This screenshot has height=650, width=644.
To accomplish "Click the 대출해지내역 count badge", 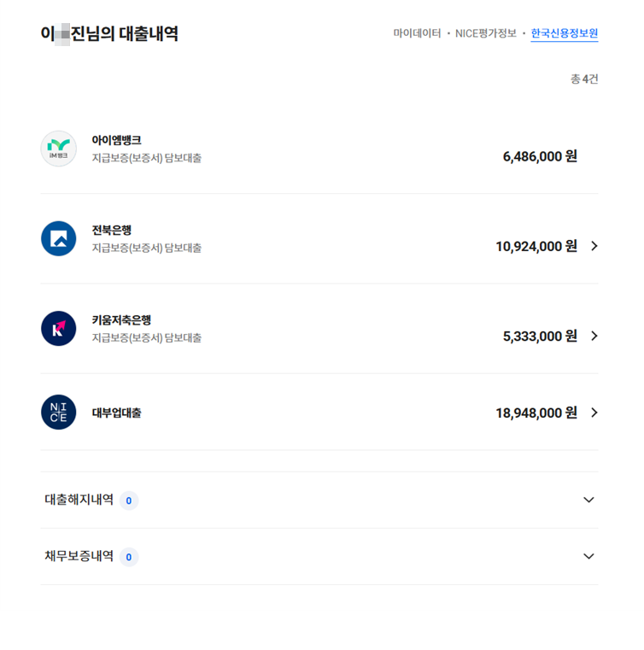I will pyautogui.click(x=129, y=501).
